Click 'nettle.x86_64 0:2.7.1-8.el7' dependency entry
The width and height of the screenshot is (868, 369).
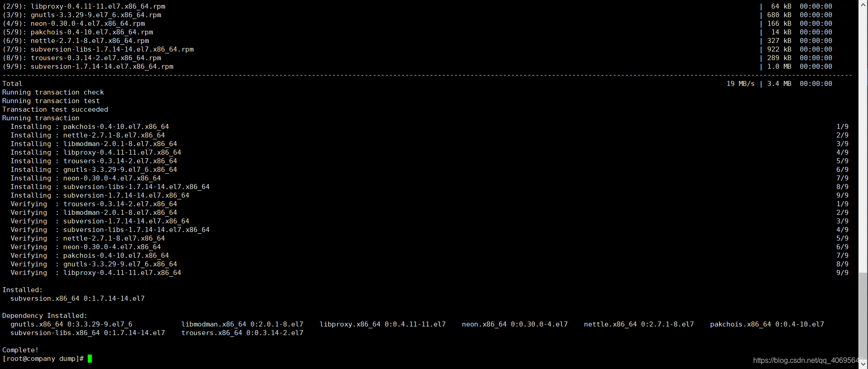(x=639, y=324)
